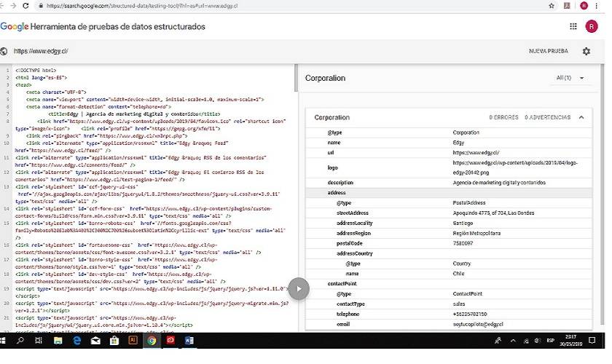Click the NUEVA PRUEBA button
Screen dimensions: 612x364
(x=549, y=51)
